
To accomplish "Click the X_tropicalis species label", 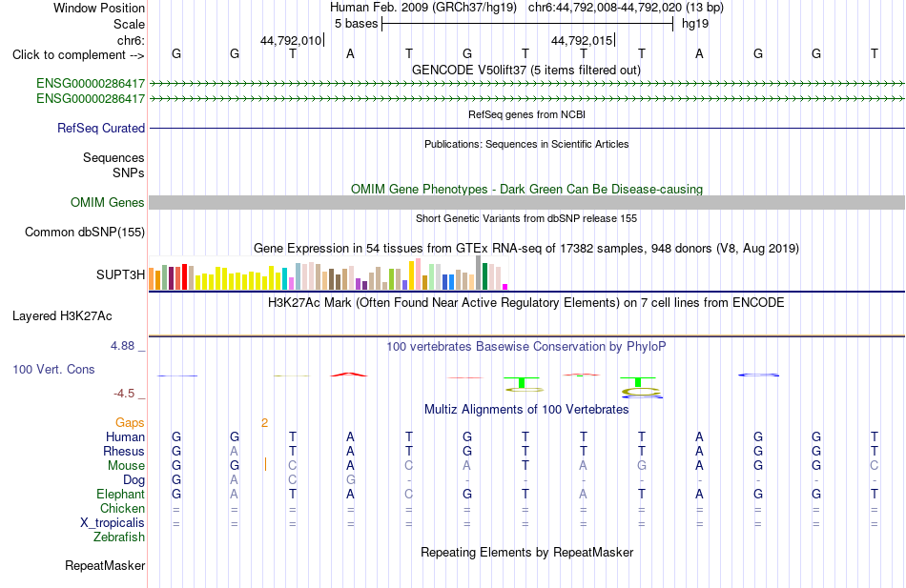I will click(113, 523).
